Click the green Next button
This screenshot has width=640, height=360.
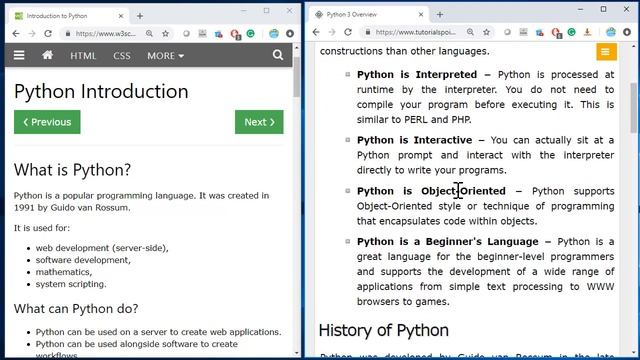(x=259, y=122)
